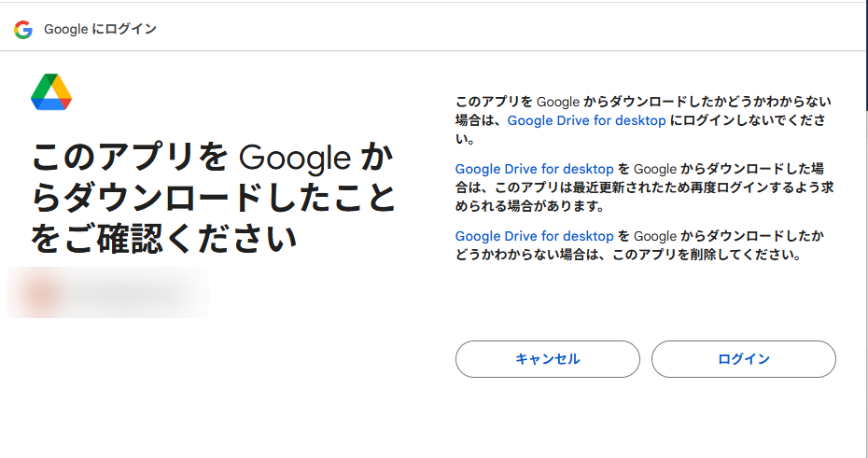Screen dimensions: 868x458
Task: Click heading text "このアプリを" beside Google
Action: tap(130, 158)
